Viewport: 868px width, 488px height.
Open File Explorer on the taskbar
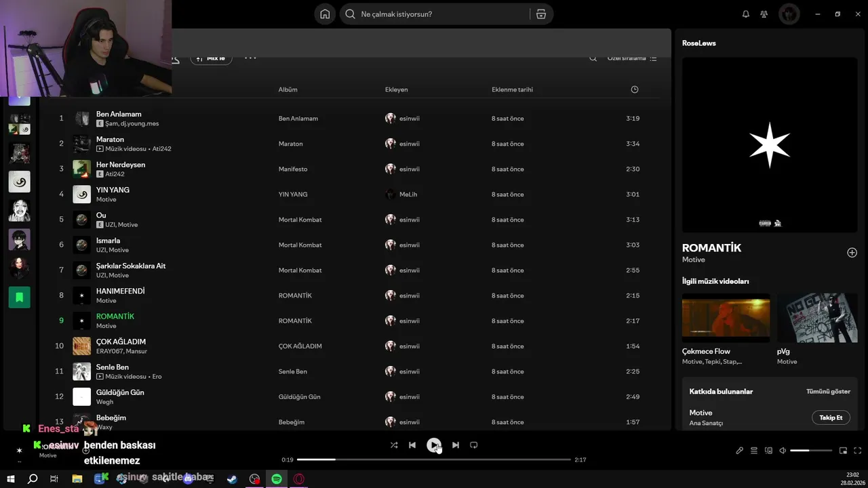77,479
